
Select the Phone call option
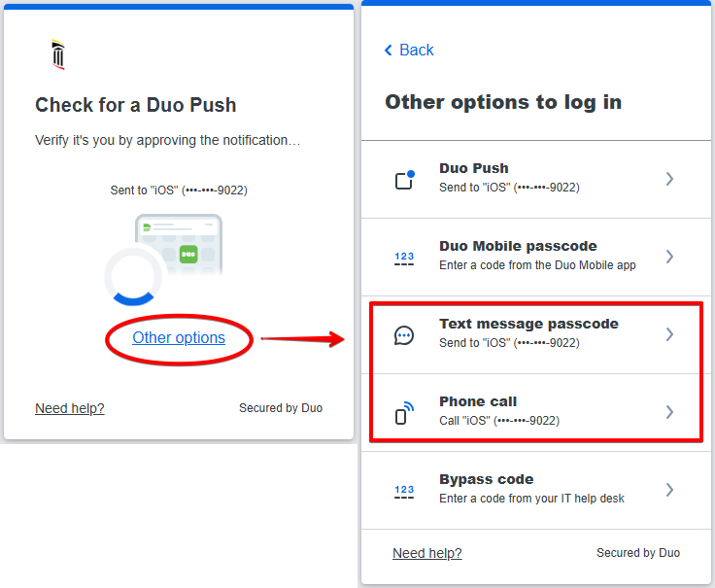point(478,402)
